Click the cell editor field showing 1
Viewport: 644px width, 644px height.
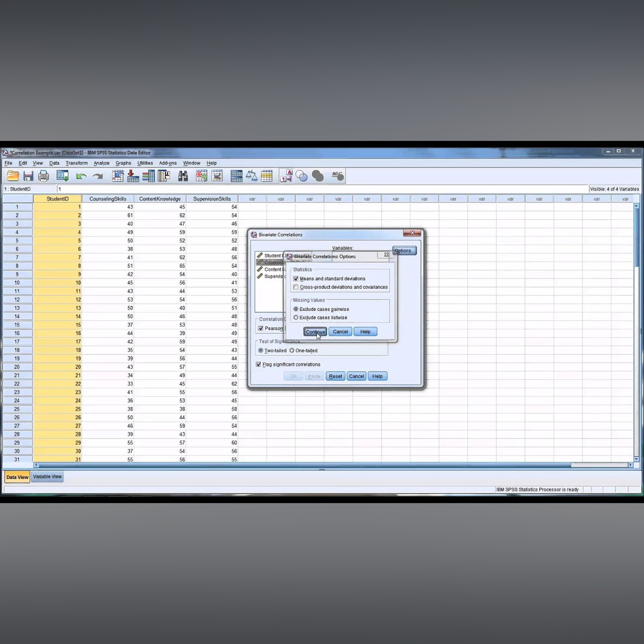coord(322,189)
